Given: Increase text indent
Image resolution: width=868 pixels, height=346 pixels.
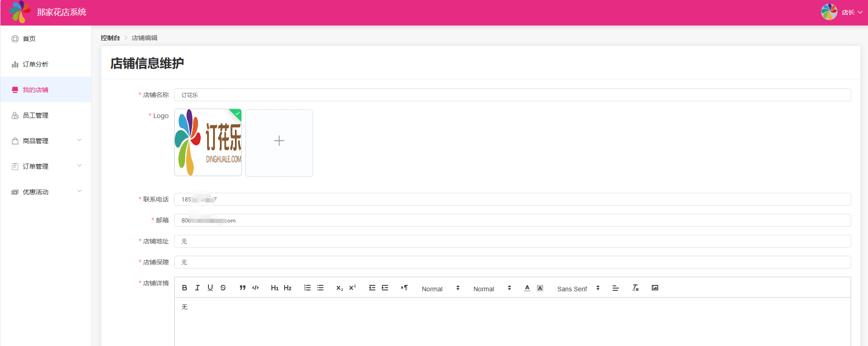Looking at the screenshot, I should [x=385, y=288].
